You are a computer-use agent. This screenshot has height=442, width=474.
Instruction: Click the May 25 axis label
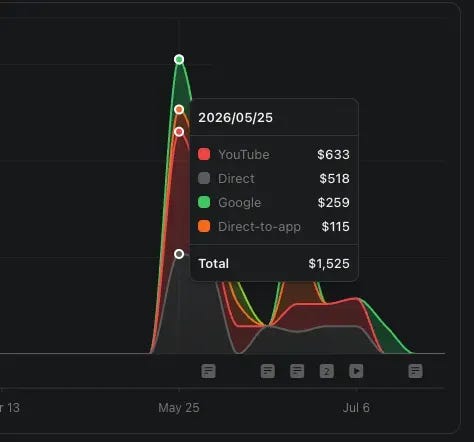(179, 408)
